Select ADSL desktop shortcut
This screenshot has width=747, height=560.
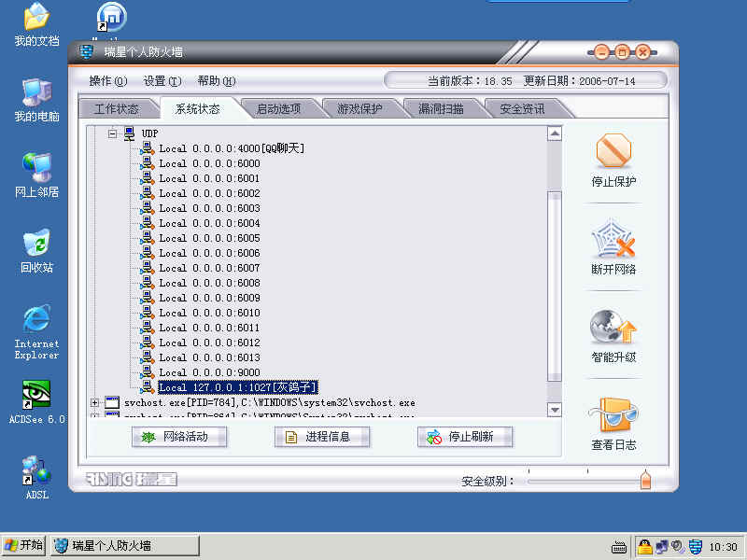point(36,478)
